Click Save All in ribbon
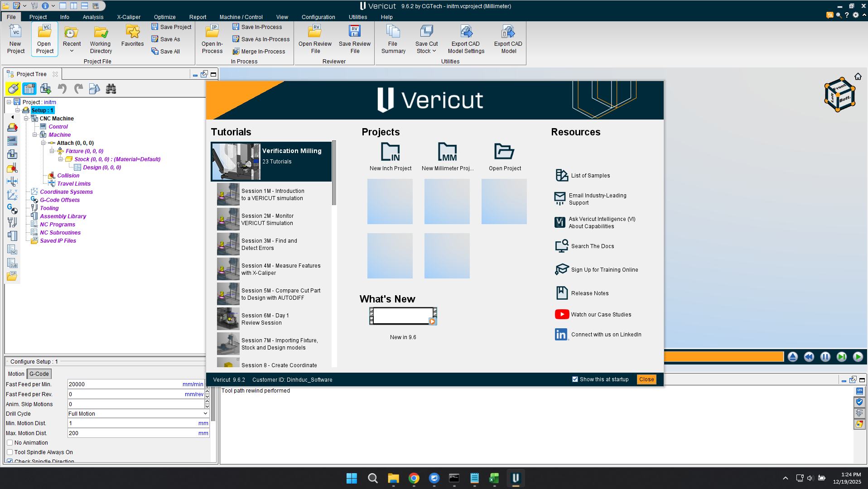868x489 pixels. (166, 52)
